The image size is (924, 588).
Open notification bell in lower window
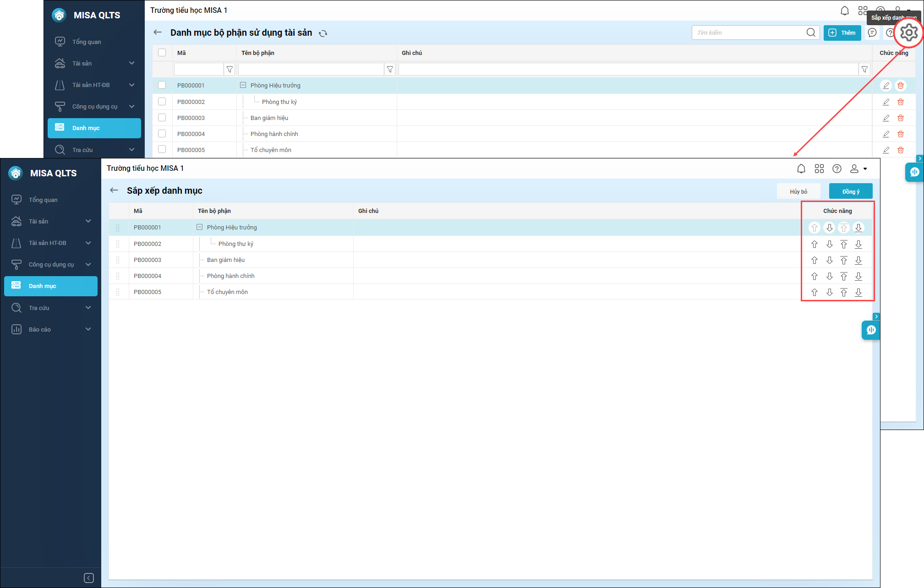801,169
